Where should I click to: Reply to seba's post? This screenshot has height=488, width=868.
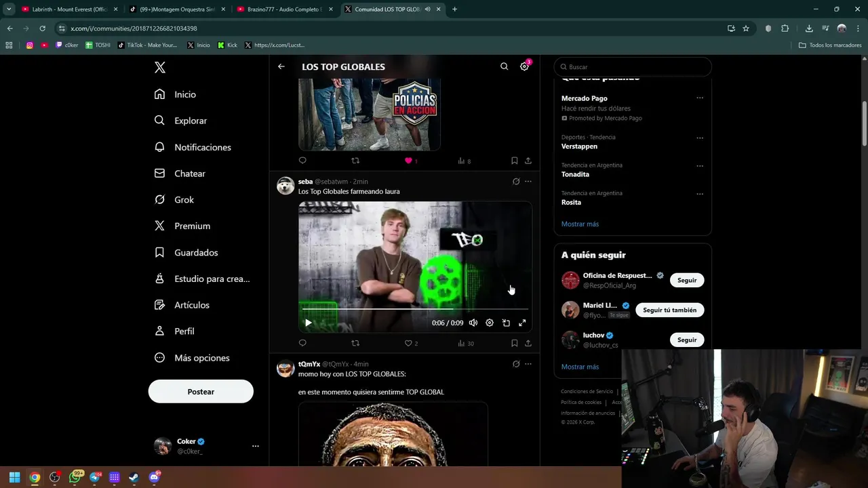coord(302,343)
